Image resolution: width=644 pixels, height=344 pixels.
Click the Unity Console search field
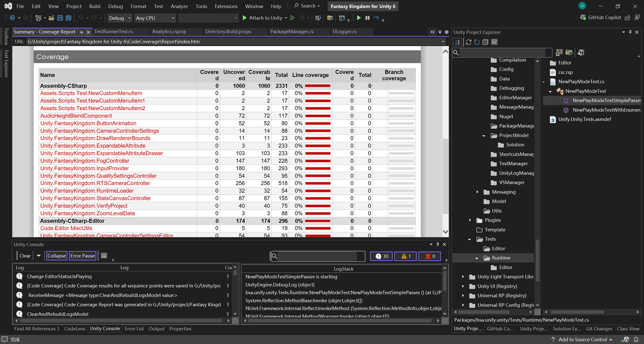point(318,256)
